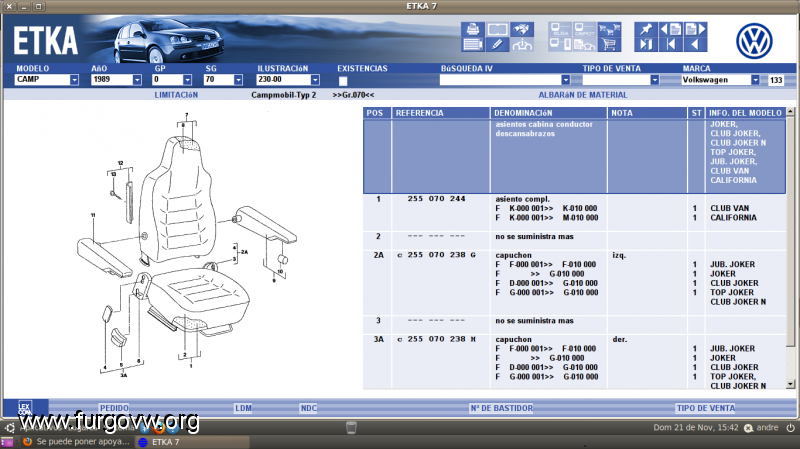Click the BÚSQUEDA IV input field
This screenshot has height=449, width=800.
pos(501,80)
